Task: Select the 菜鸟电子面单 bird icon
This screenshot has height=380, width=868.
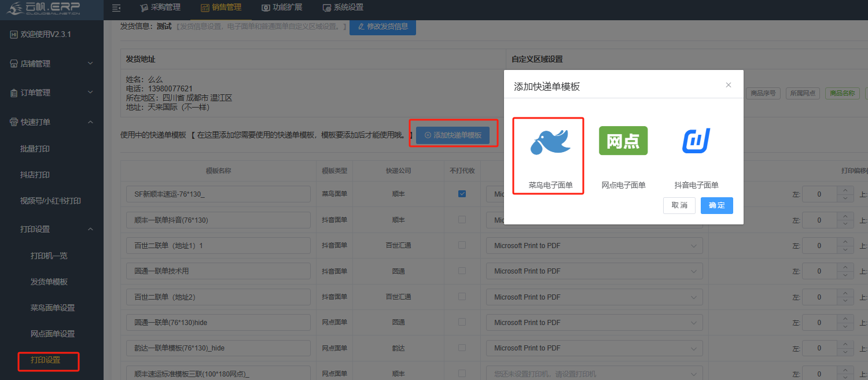Action: (x=548, y=142)
